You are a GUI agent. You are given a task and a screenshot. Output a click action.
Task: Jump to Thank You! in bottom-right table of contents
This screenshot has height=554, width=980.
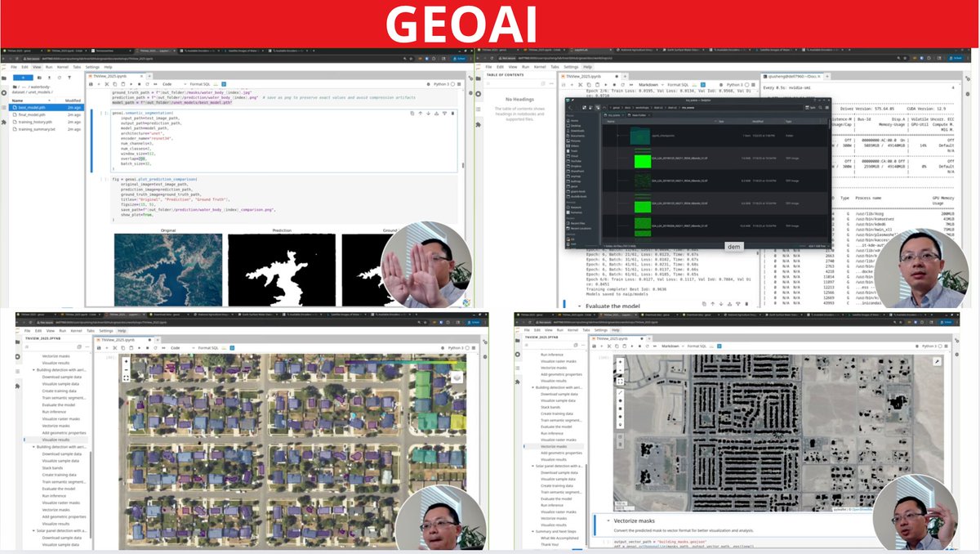tap(550, 544)
